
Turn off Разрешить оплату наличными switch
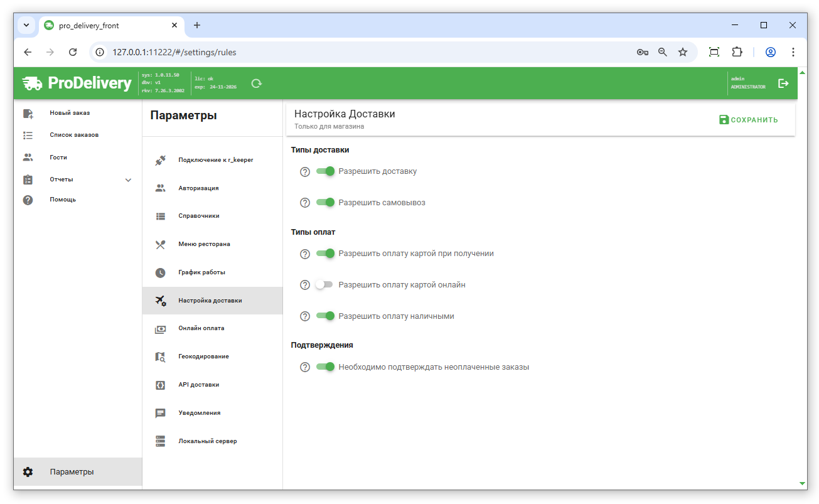(x=325, y=316)
